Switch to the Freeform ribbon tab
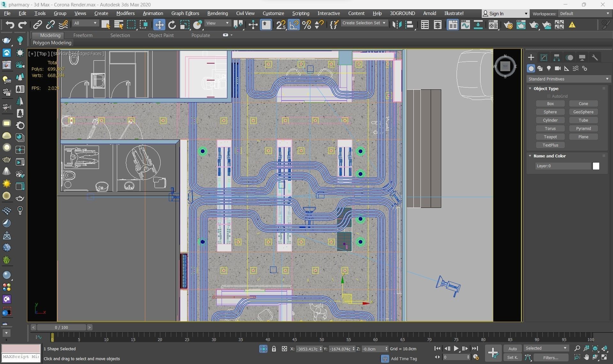 (x=83, y=35)
